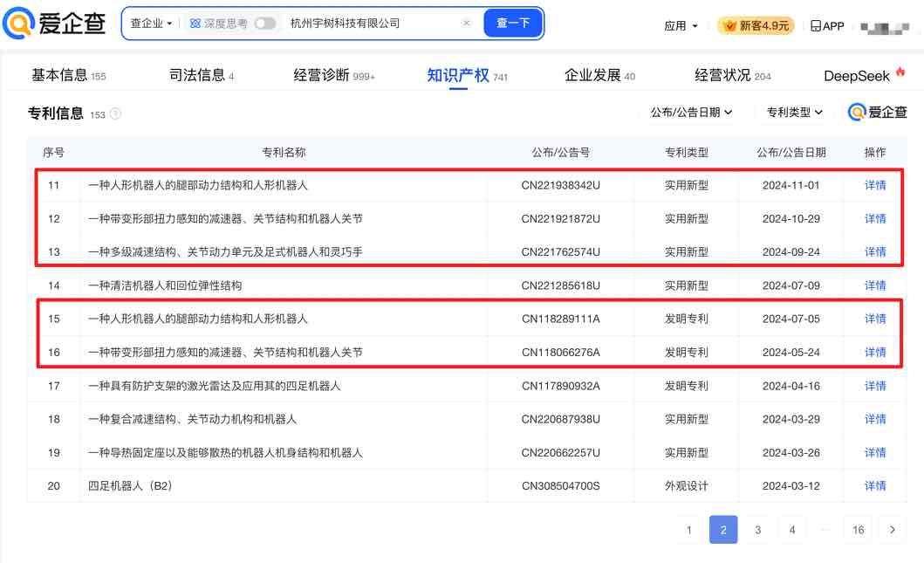Screen dimensions: 924x563
Task: Open 详情 for patent row 20
Action: 875,486
